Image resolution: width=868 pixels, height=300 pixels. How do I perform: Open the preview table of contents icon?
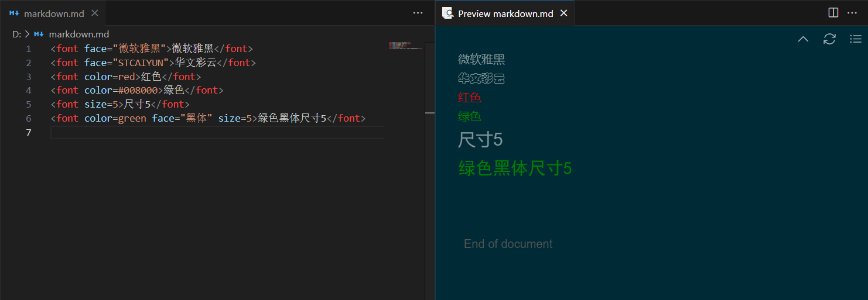click(856, 39)
